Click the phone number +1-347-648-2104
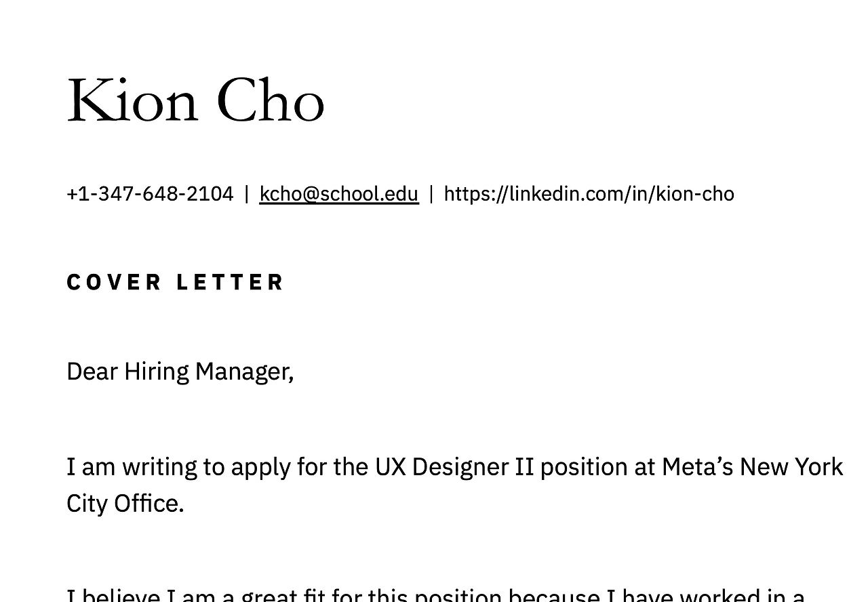 pos(150,194)
